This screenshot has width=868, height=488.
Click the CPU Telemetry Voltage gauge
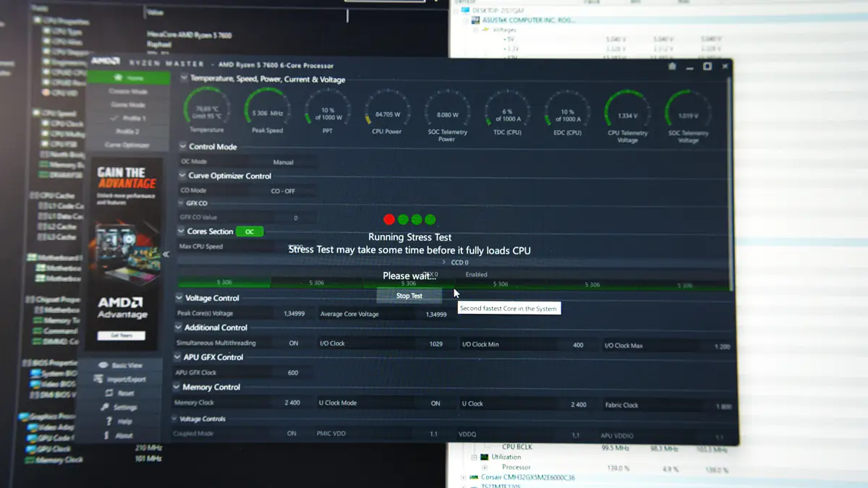(x=627, y=116)
